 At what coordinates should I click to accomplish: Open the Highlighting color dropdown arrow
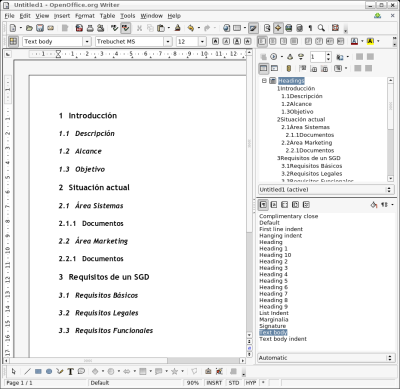point(378,41)
